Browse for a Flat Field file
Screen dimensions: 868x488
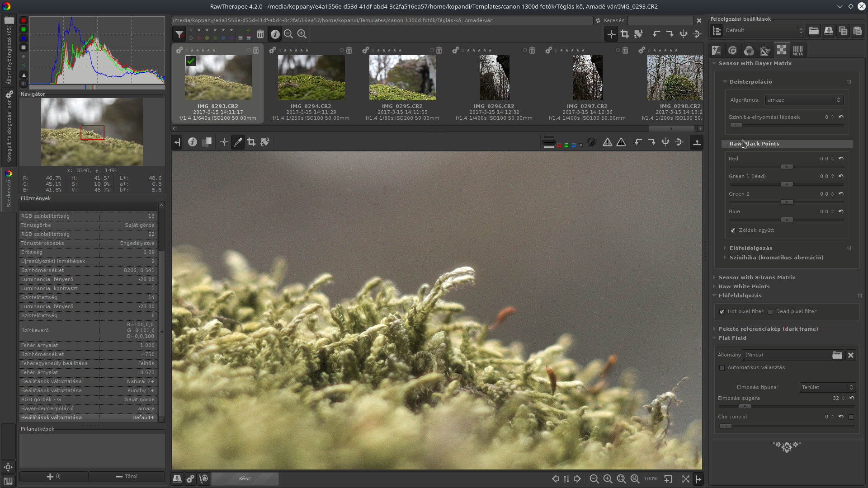tap(837, 355)
